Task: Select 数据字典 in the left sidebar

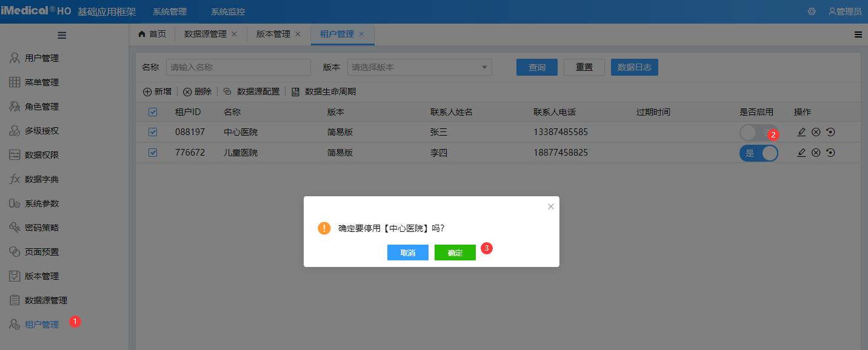Action: pos(37,179)
